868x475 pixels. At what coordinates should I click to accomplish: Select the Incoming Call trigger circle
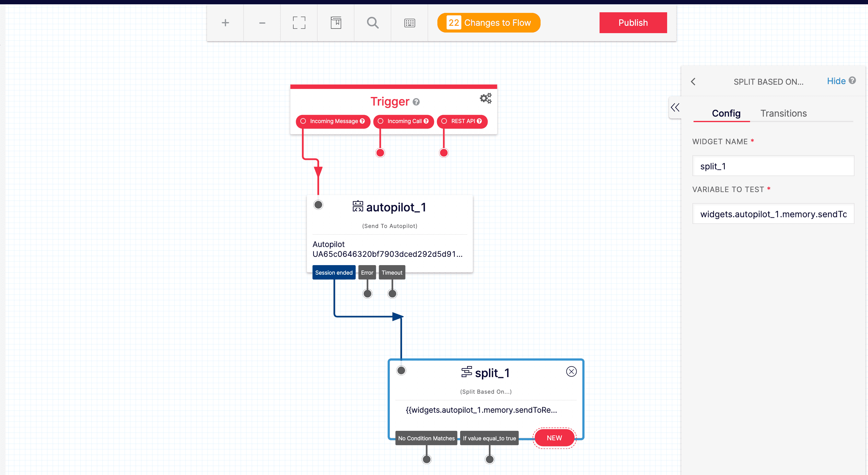coord(381,121)
